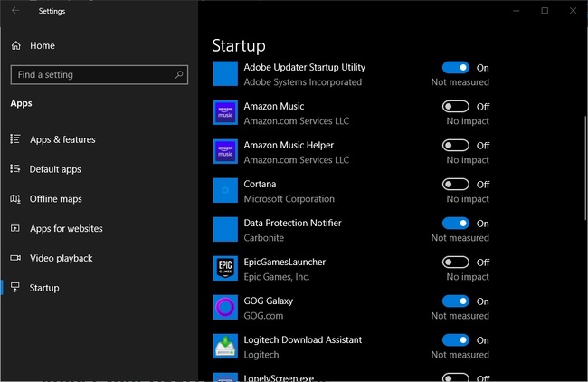Go back using the Settings back arrow
This screenshot has height=382, width=588.
(x=15, y=11)
